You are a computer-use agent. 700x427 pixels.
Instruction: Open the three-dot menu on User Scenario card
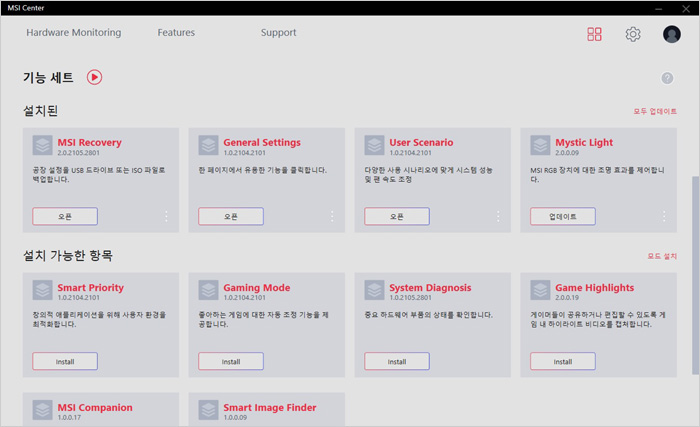point(498,216)
